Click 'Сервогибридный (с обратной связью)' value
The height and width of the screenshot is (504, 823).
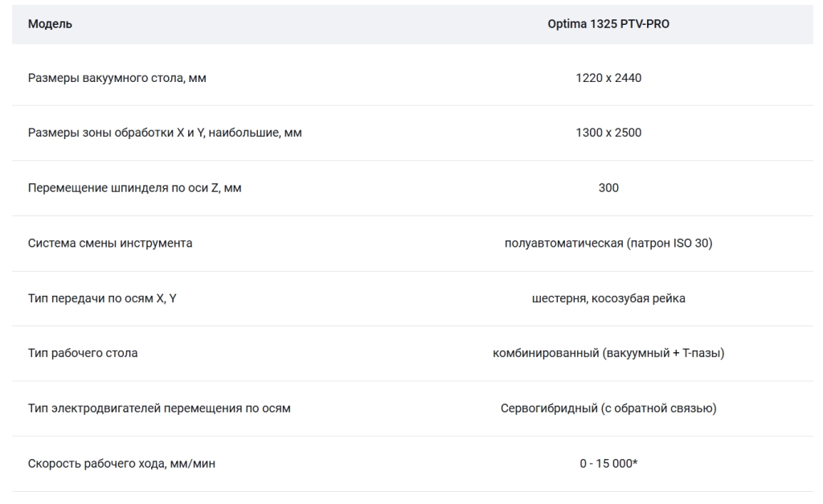(x=608, y=408)
